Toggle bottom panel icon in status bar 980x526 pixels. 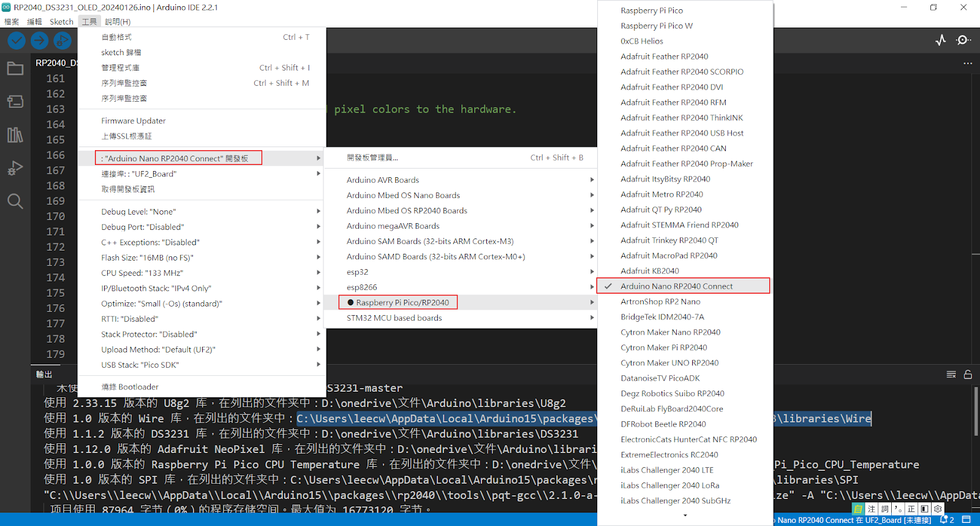coord(967,520)
